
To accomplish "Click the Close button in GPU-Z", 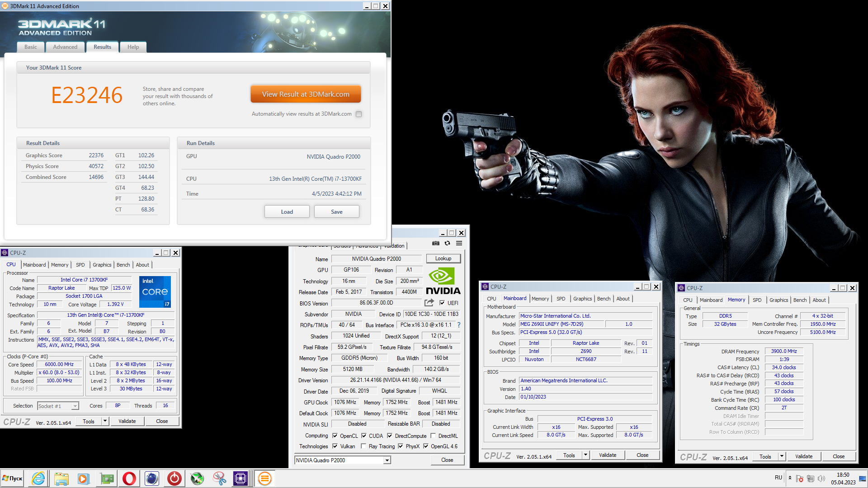I will tap(447, 460).
